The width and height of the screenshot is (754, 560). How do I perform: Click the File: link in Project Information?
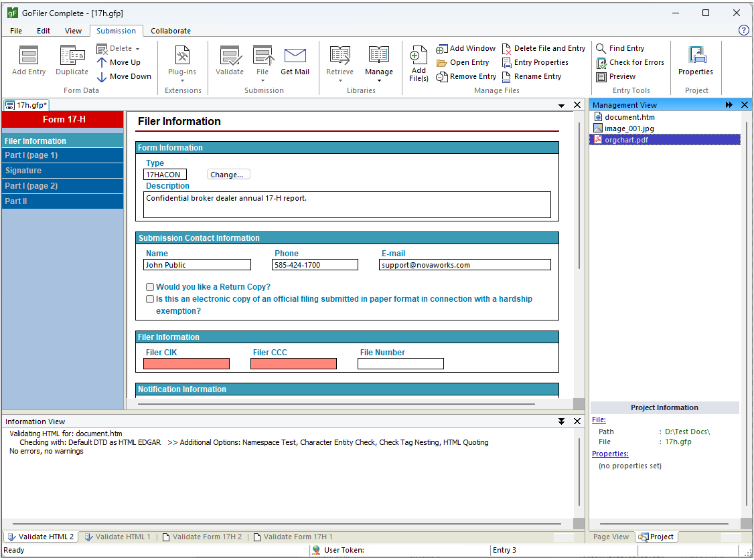[599, 419]
